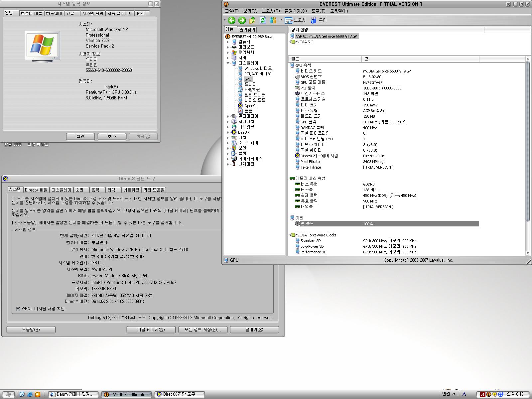Open the 보고서 report toolbar button

[295, 20]
